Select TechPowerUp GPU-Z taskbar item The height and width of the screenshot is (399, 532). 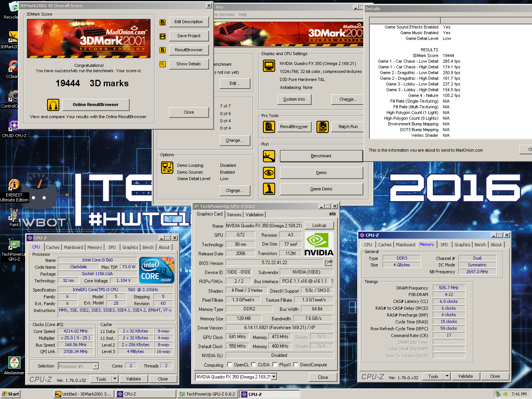click(207, 394)
